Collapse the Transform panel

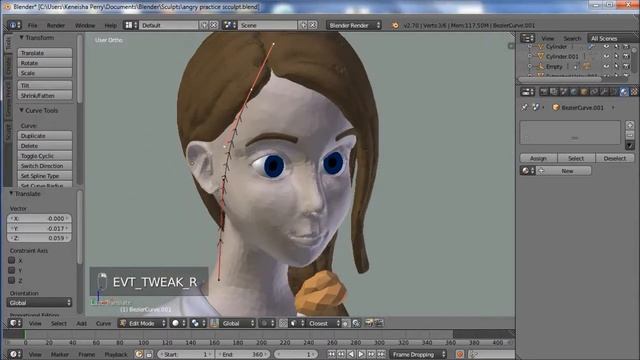tap(22, 38)
